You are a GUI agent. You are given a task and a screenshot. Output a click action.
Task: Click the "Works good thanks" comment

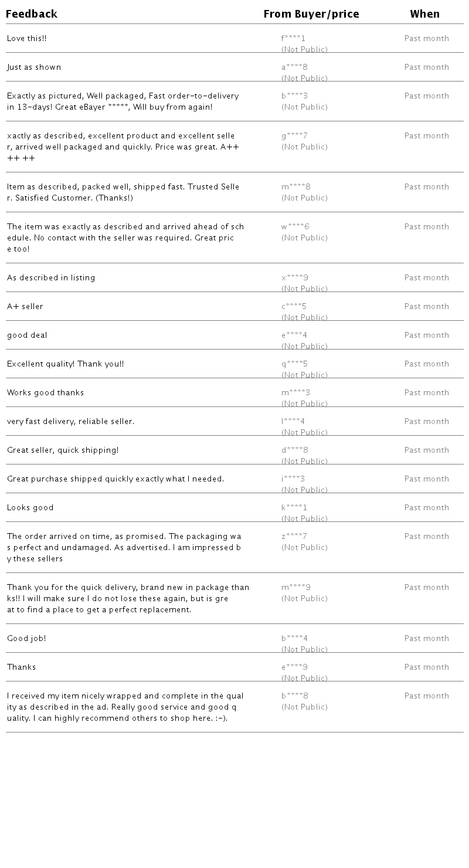point(46,393)
